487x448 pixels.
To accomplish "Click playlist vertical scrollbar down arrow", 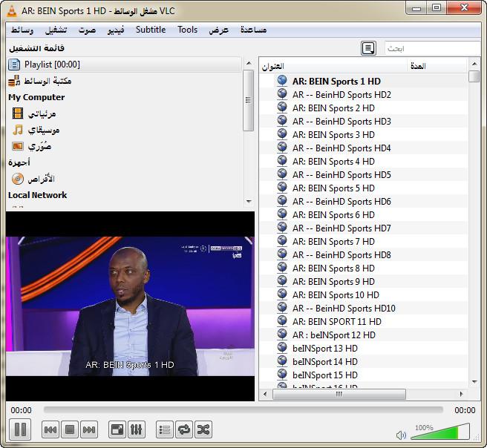I will [474, 382].
